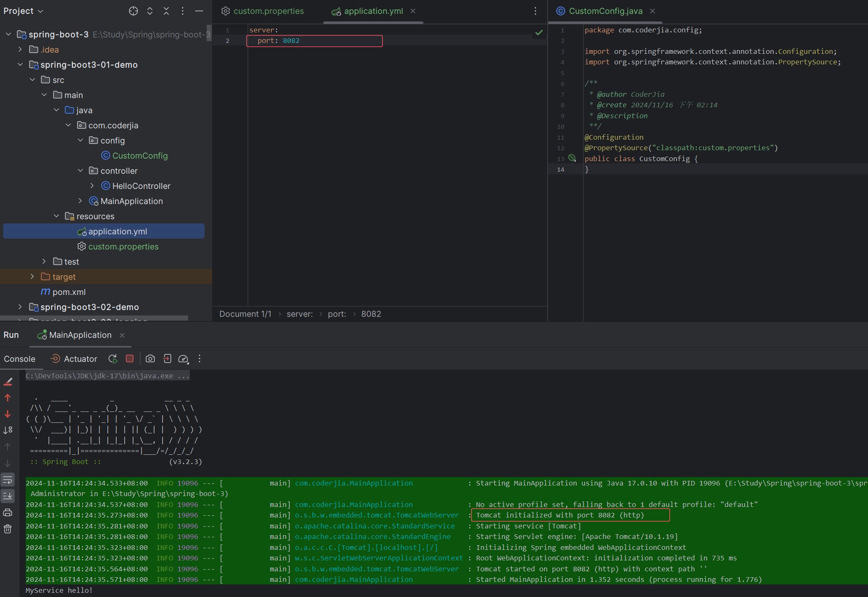Click Collapse All in Project panel
This screenshot has width=868, height=597.
pos(166,11)
